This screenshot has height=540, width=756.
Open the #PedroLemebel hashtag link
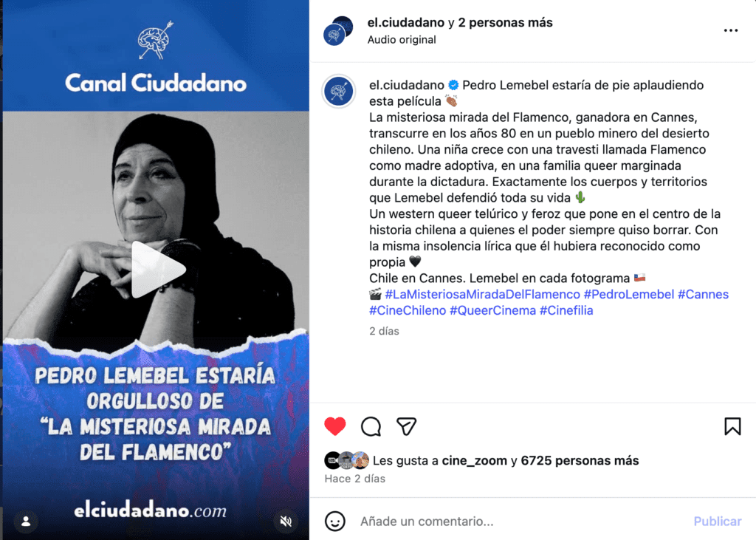pos(629,294)
